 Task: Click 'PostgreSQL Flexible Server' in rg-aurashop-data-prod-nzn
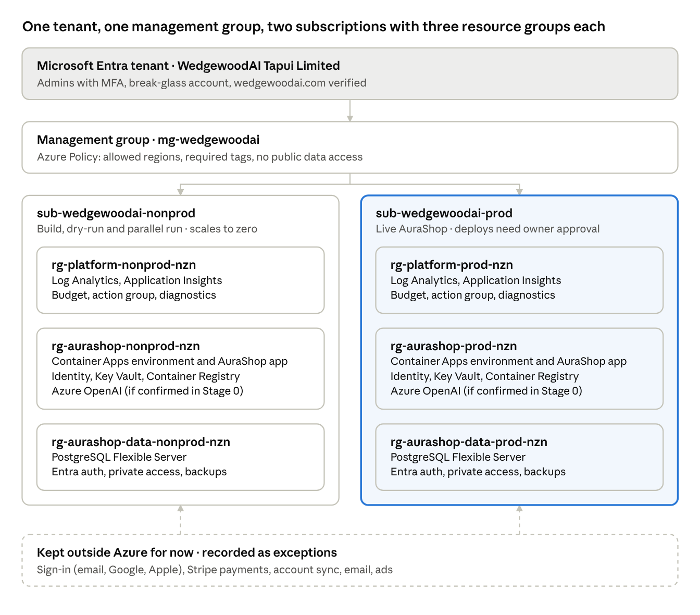click(458, 457)
